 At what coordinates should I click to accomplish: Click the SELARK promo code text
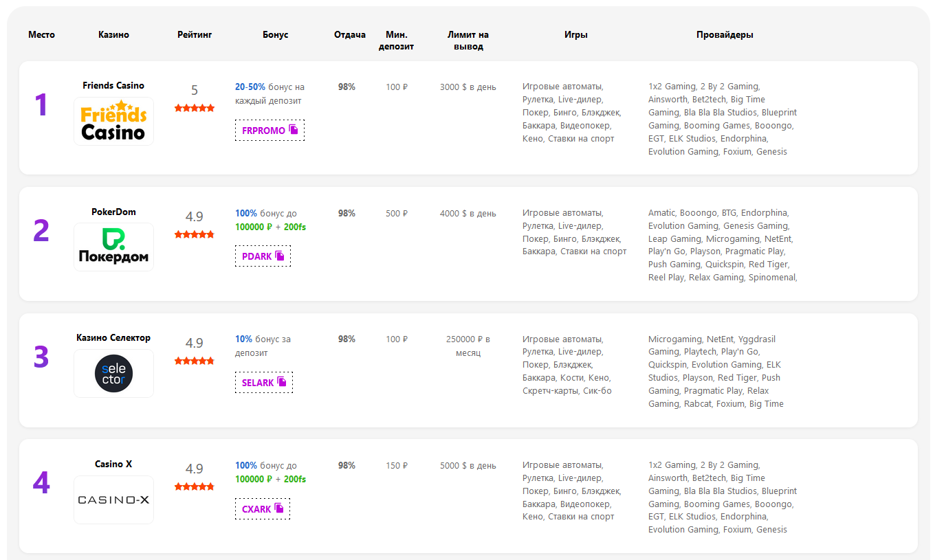[258, 383]
